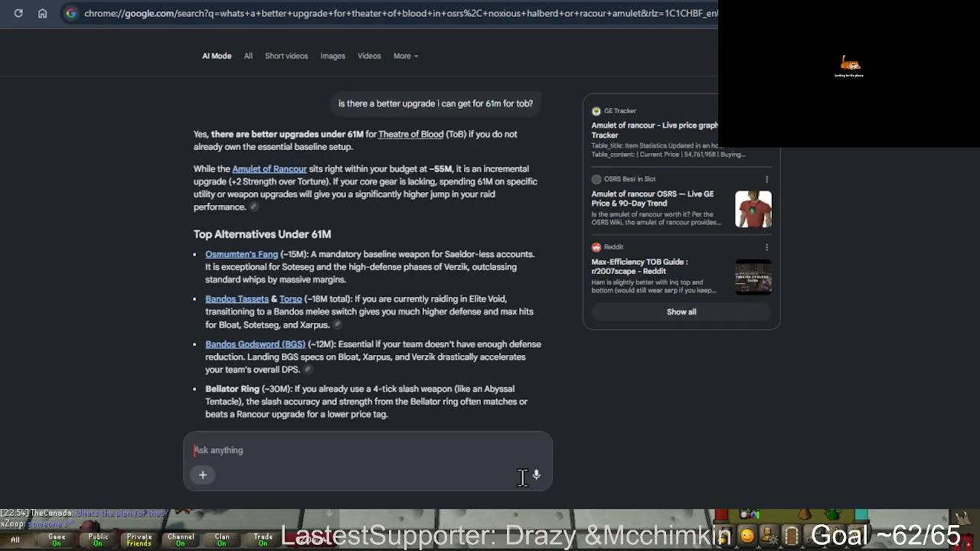
Task: Open three-dot menu for OSRS Best in Slot
Action: point(766,179)
